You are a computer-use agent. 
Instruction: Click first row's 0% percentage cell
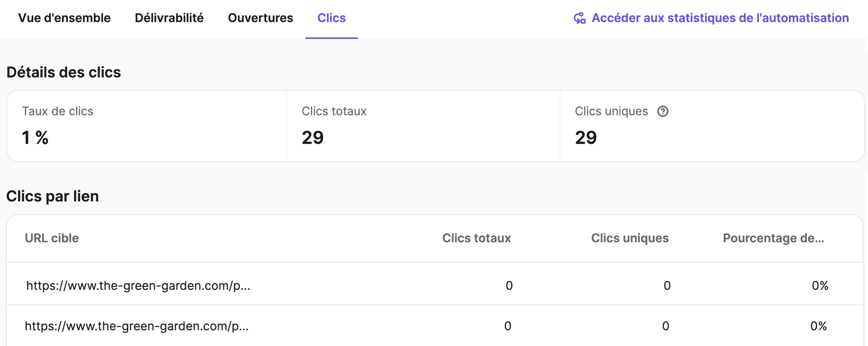coord(820,286)
